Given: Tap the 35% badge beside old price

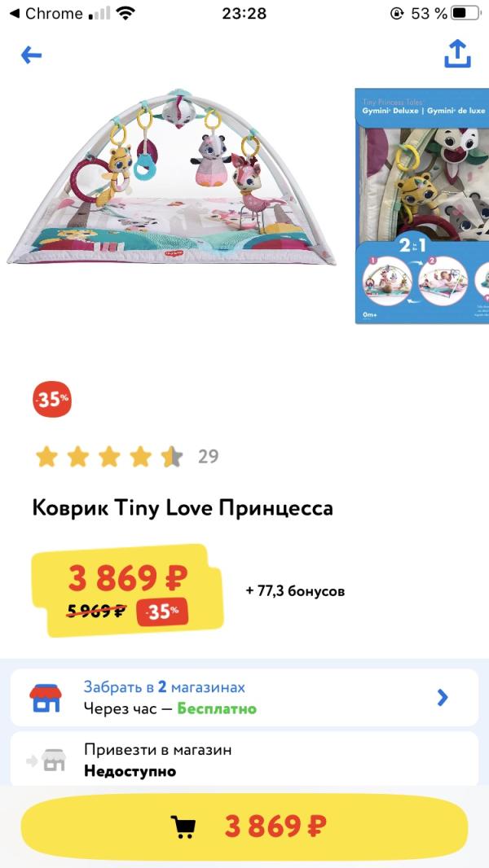Looking at the screenshot, I should coord(162,612).
